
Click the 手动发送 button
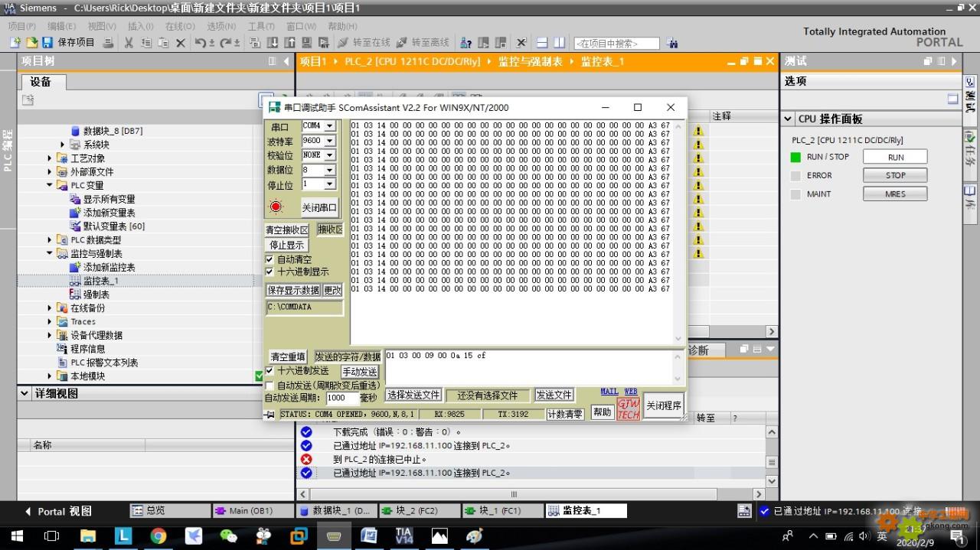360,372
